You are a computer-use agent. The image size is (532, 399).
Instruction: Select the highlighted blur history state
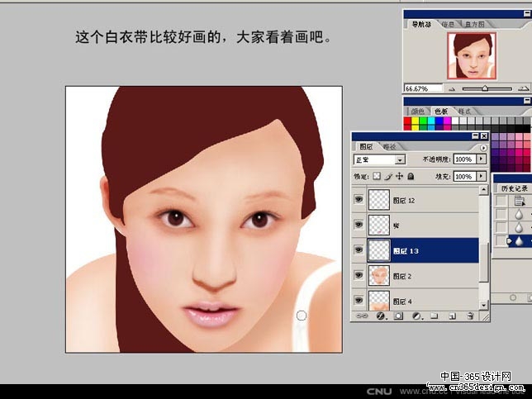click(x=519, y=241)
